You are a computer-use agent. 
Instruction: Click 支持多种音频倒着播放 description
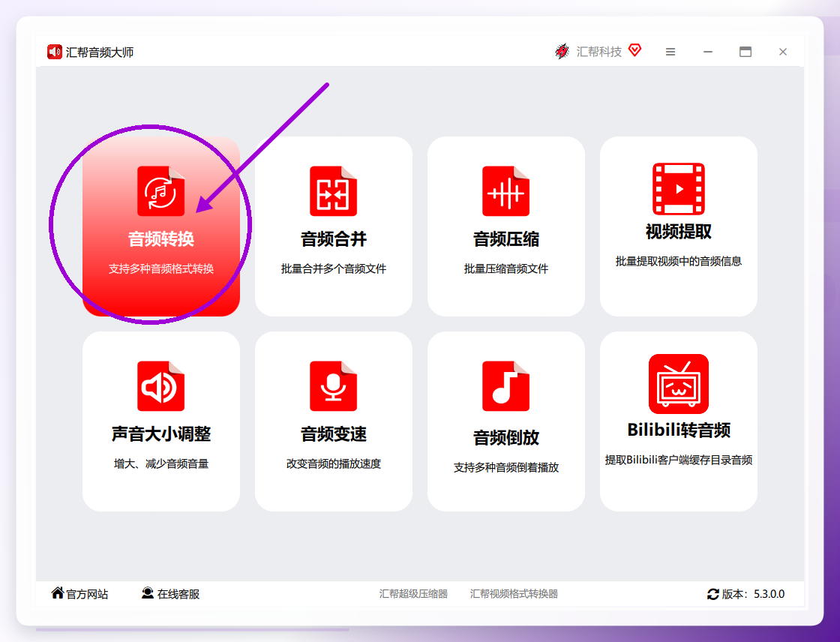click(505, 467)
